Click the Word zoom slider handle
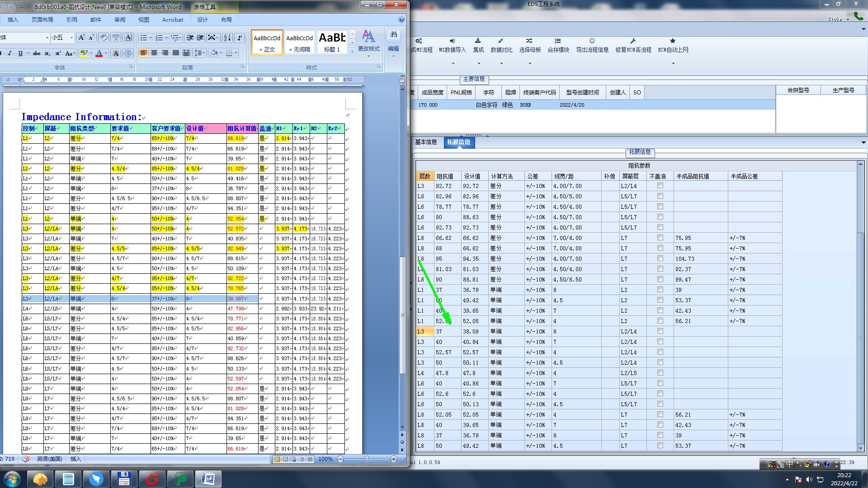Screen dimensions: 868x488 [367, 459]
